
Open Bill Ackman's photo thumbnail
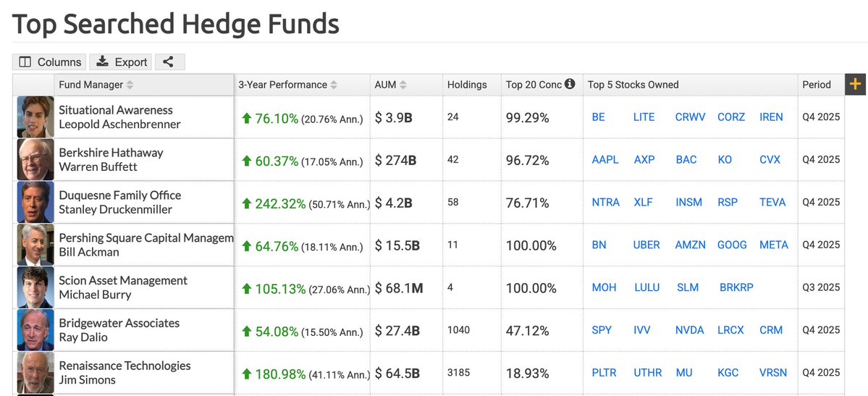(x=35, y=245)
